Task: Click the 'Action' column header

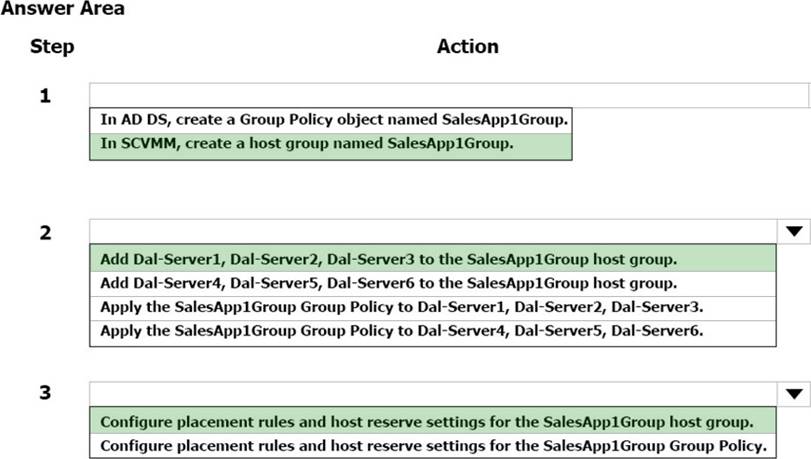Action: coord(467,46)
